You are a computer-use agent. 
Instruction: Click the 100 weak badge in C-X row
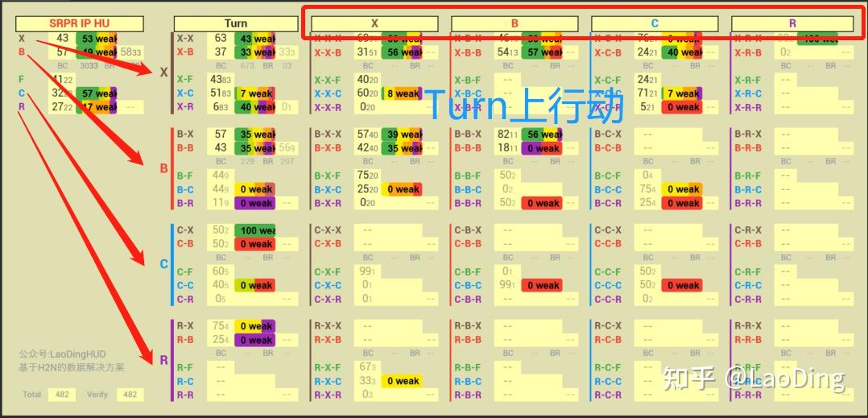[x=255, y=230]
